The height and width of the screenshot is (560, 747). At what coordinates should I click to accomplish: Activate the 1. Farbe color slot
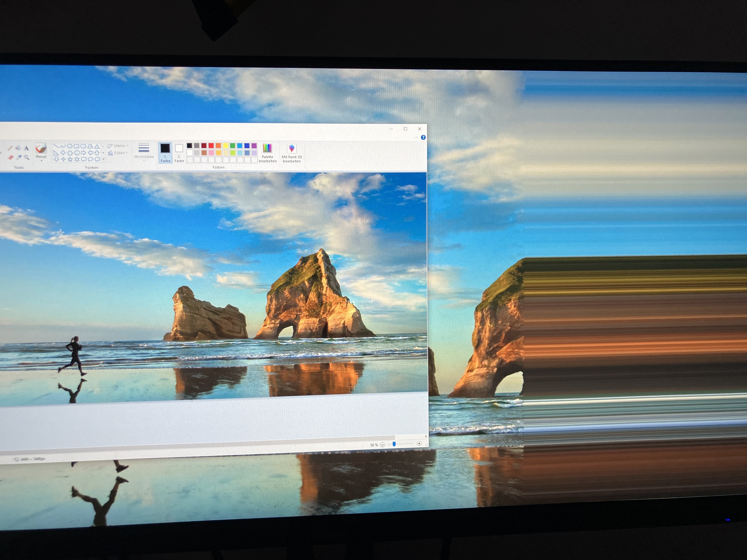click(x=166, y=153)
